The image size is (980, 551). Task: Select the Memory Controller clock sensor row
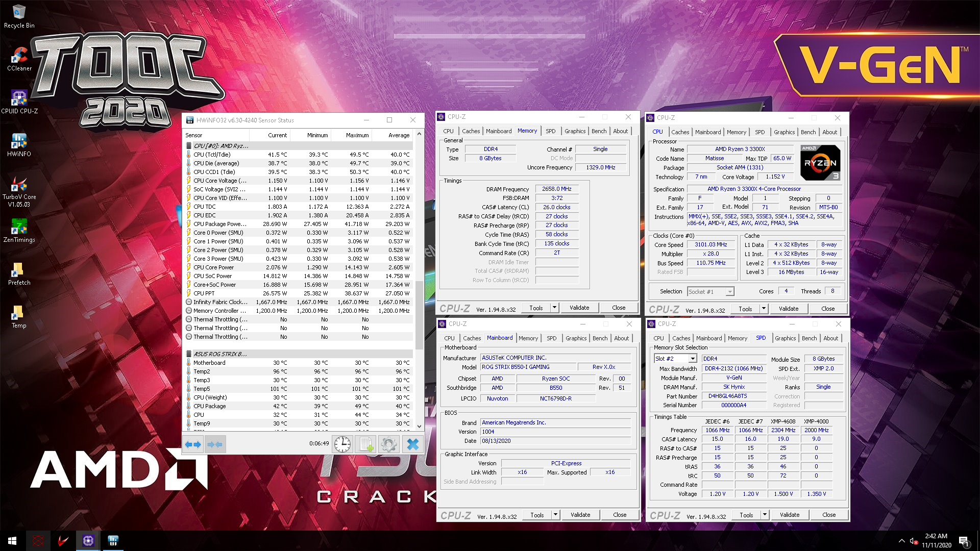pos(299,311)
